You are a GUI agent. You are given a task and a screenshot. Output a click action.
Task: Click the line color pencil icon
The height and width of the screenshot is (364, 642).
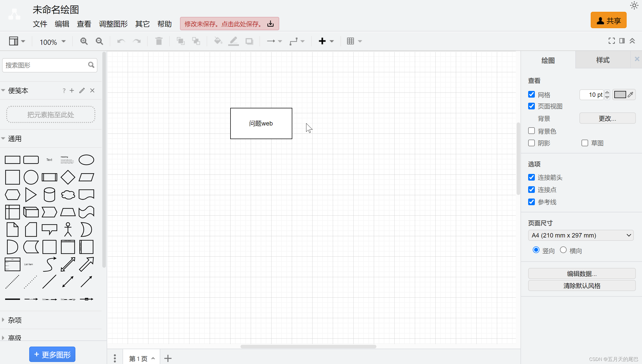pyautogui.click(x=234, y=41)
